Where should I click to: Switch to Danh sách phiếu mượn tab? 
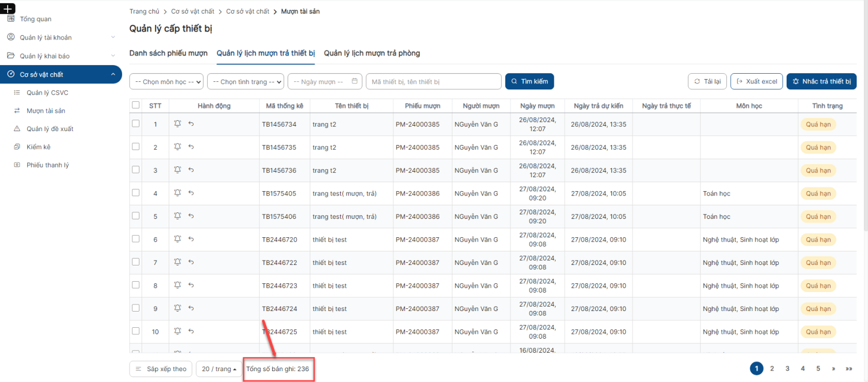[168, 53]
